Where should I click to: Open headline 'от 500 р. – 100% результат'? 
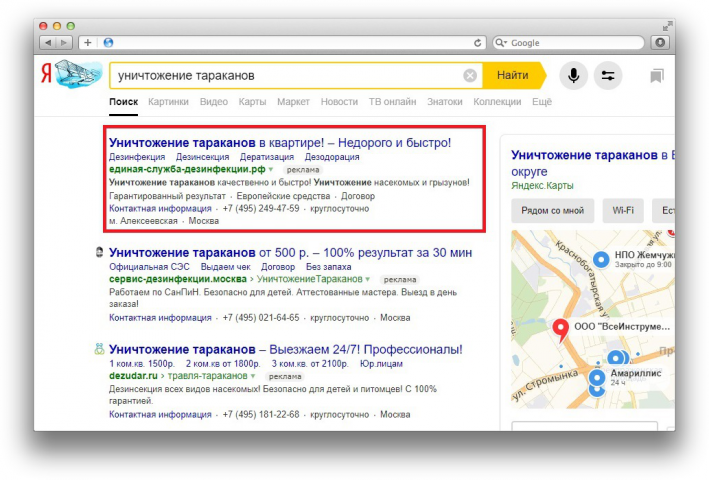(290, 253)
